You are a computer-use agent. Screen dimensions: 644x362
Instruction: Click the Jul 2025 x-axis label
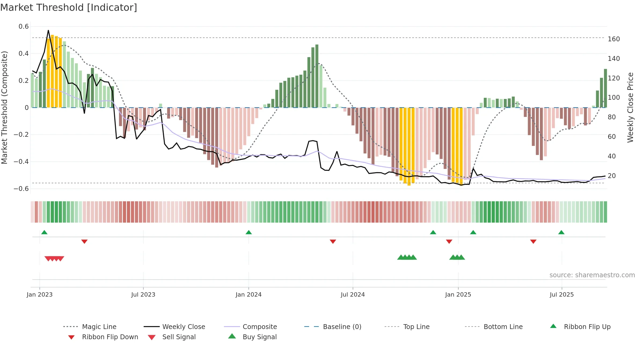click(x=562, y=294)
